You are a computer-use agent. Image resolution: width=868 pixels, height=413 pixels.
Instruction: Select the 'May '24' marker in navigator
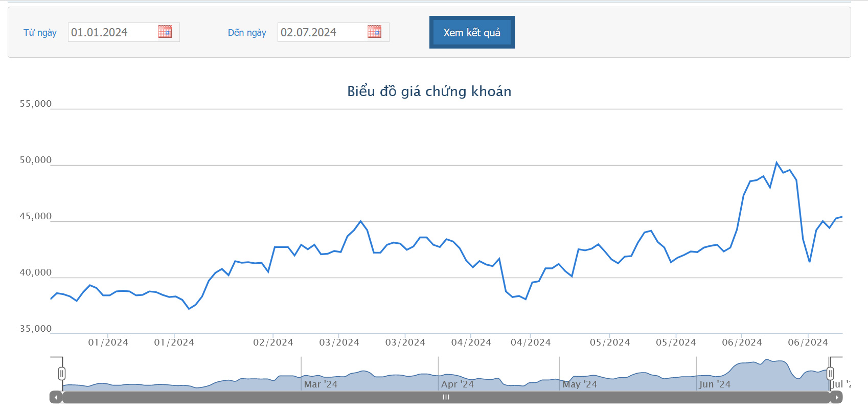(580, 384)
